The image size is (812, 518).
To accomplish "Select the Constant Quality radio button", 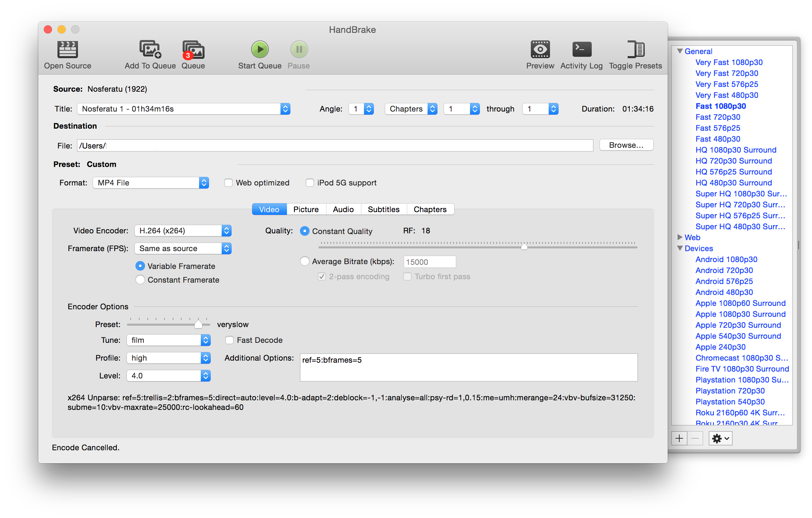I will 304,231.
